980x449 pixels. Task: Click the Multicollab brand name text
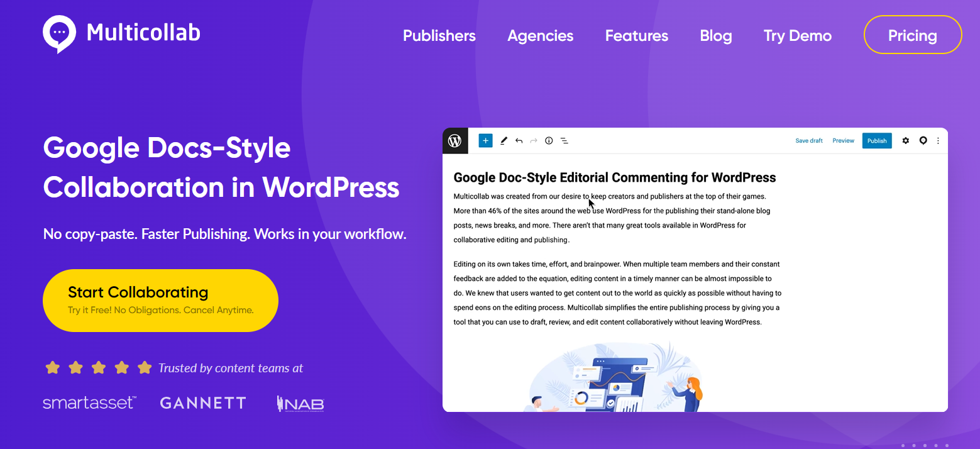(x=143, y=33)
